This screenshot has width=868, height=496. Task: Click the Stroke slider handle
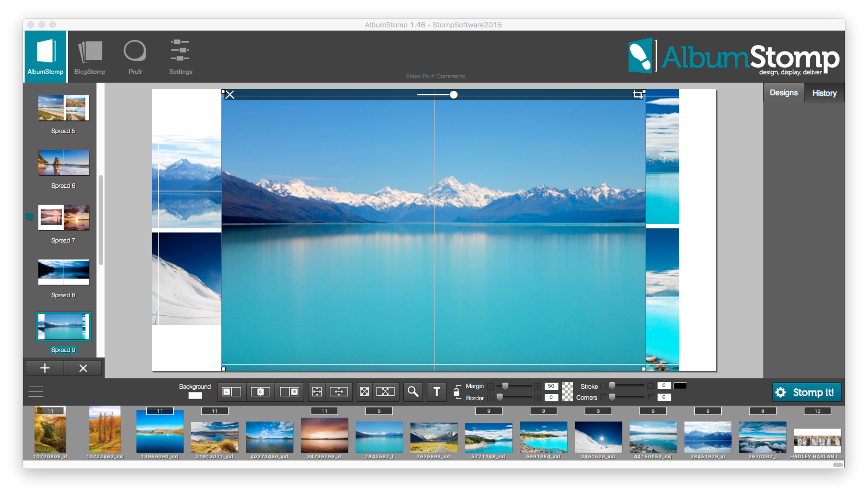coord(612,386)
